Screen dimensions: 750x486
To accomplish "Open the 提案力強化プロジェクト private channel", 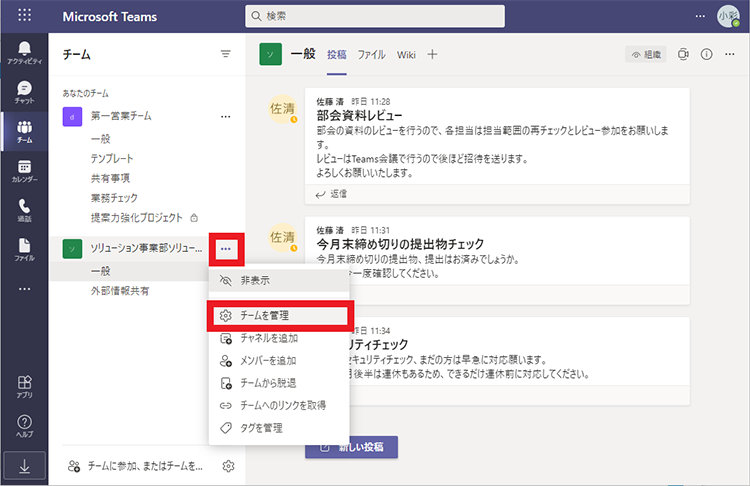I will (137, 218).
